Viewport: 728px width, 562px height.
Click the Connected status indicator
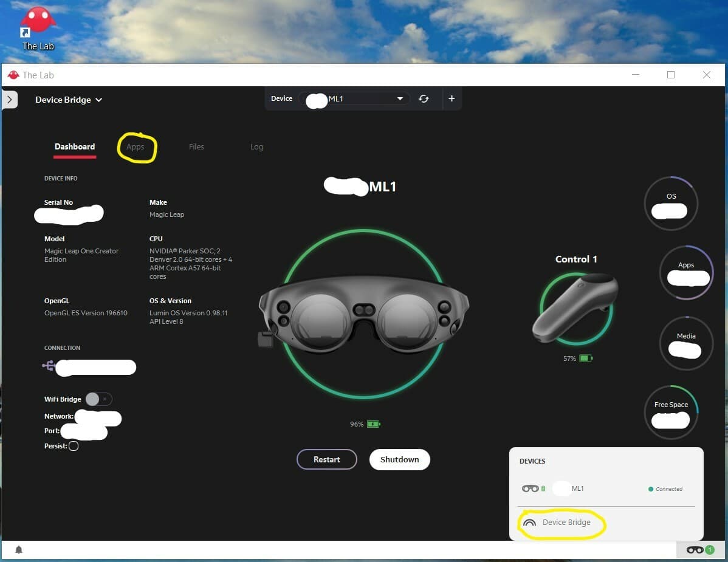(665, 488)
